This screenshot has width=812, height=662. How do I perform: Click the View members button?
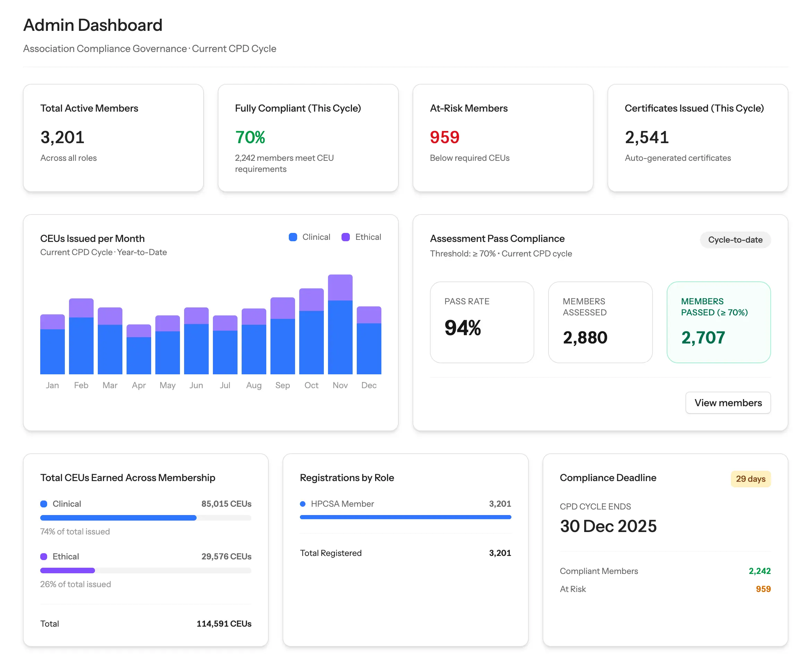pyautogui.click(x=728, y=403)
